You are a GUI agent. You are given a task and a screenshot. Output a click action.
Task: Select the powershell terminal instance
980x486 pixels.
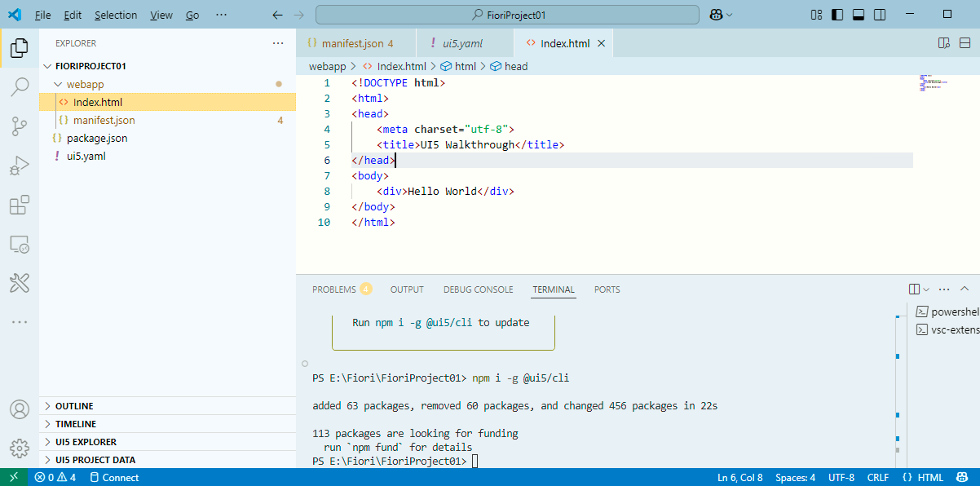click(947, 311)
